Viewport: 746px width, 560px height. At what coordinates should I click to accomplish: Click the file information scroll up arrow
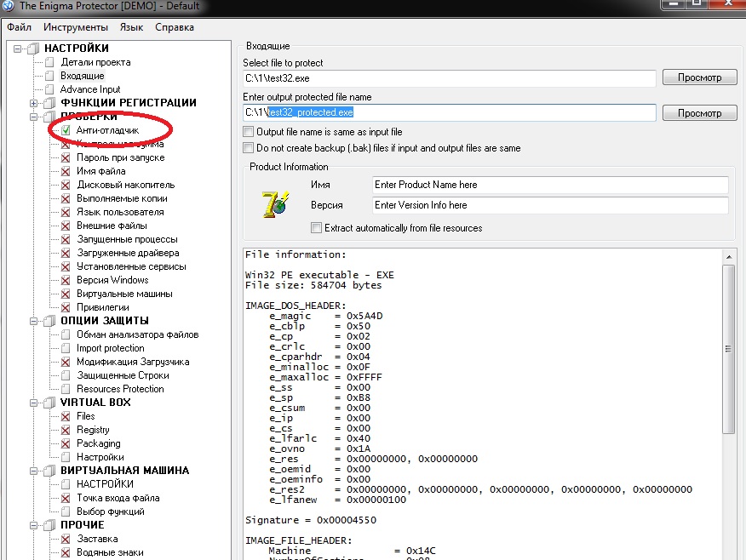coord(728,257)
